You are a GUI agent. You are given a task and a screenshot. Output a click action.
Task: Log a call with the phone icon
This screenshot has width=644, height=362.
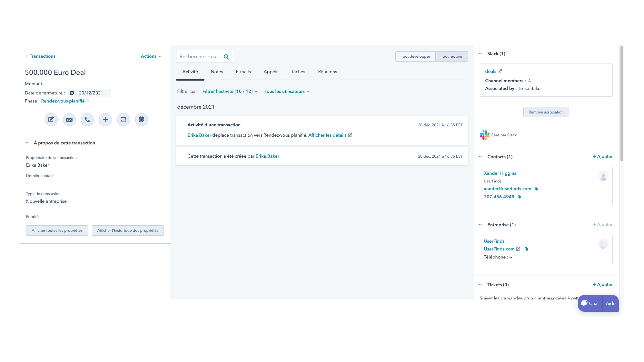point(87,119)
